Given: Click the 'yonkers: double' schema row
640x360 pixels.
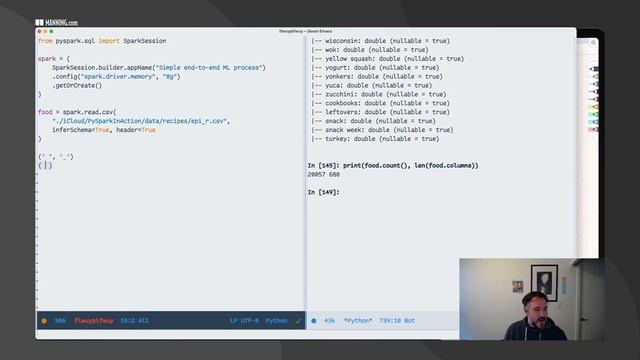Looking at the screenshot, I should click(377, 77).
